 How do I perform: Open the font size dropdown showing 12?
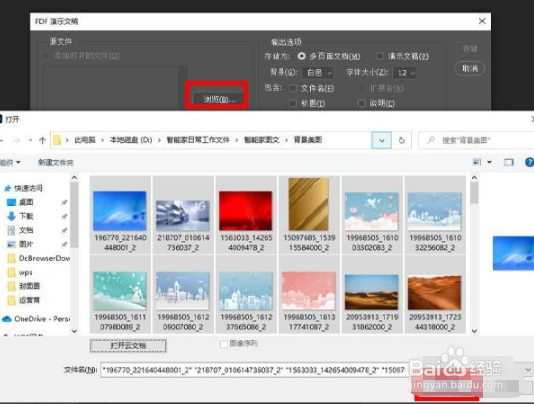click(x=405, y=73)
